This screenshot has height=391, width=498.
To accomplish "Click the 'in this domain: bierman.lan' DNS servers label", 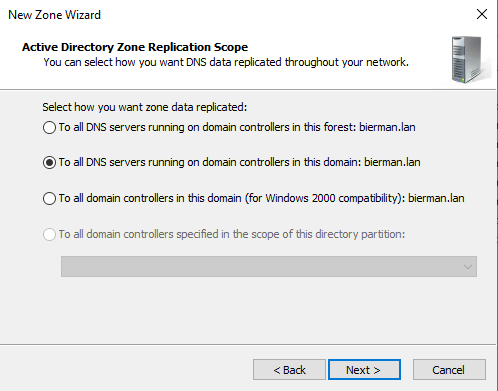I will [239, 162].
